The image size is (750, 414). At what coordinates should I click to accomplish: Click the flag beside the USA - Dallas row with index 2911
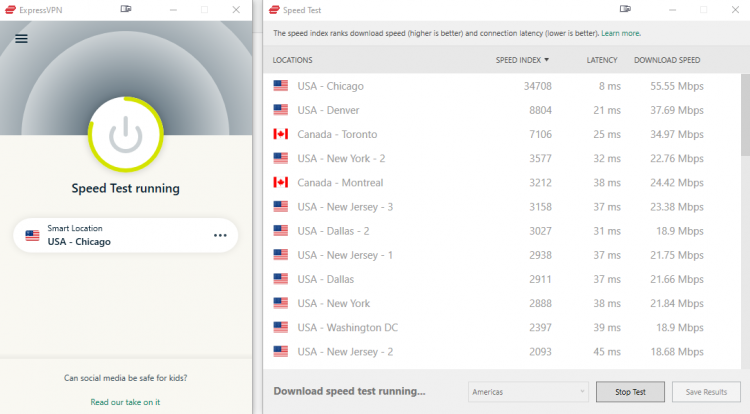coord(281,279)
